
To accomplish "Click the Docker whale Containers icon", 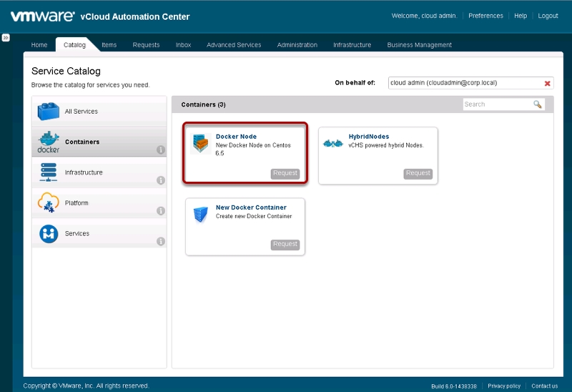I will (48, 142).
